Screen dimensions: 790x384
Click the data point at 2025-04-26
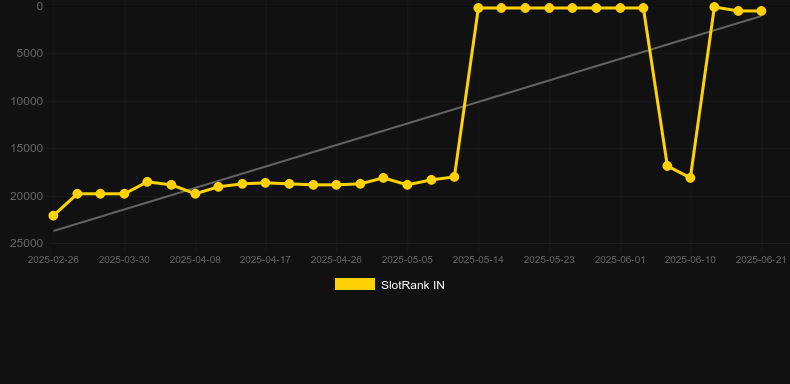coord(337,185)
